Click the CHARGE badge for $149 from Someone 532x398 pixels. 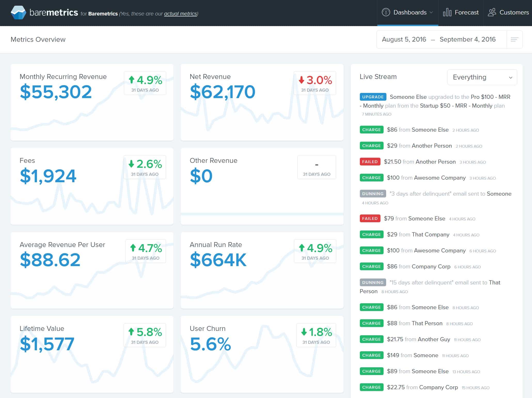pos(371,355)
